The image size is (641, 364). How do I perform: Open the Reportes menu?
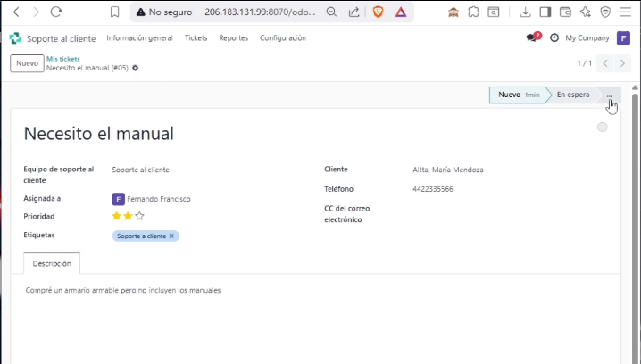click(x=233, y=38)
